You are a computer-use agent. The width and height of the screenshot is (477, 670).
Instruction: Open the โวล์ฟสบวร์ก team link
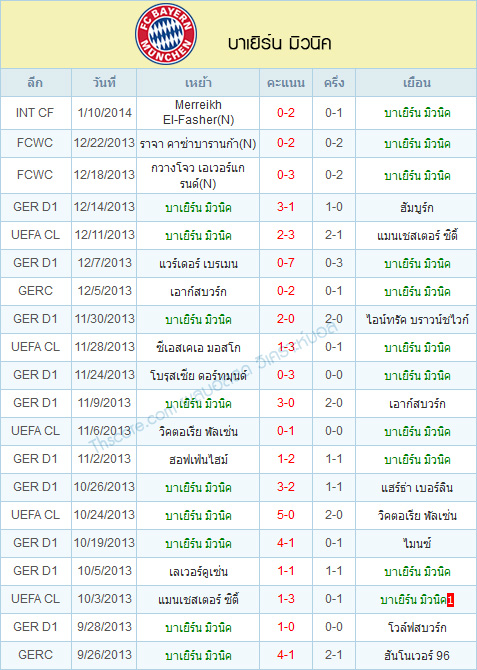click(417, 628)
